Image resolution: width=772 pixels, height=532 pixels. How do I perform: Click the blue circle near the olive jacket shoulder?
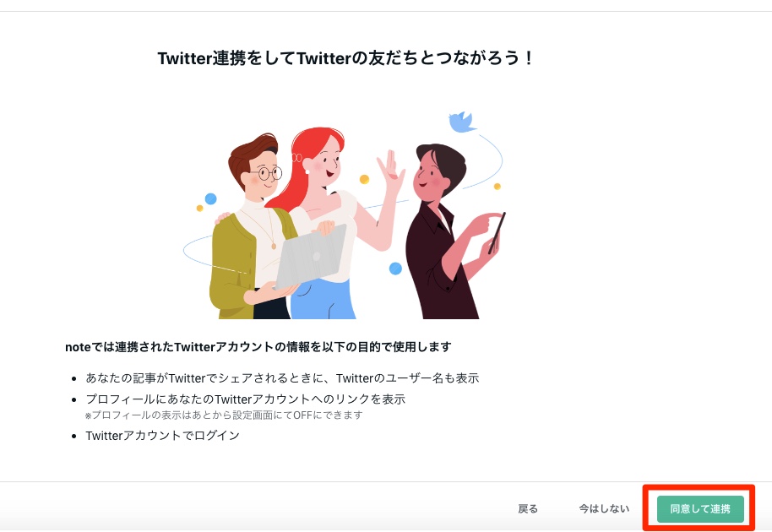click(x=210, y=198)
